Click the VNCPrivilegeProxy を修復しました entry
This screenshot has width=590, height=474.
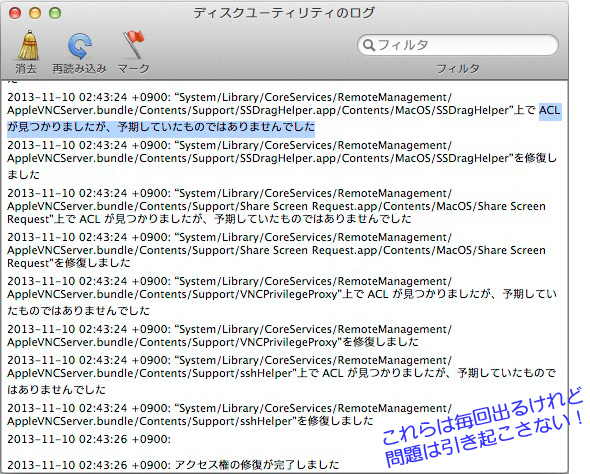click(230, 336)
